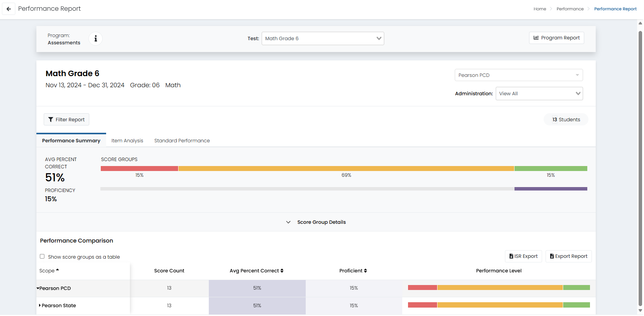Open the Program Report
This screenshot has height=316, width=644.
click(556, 38)
